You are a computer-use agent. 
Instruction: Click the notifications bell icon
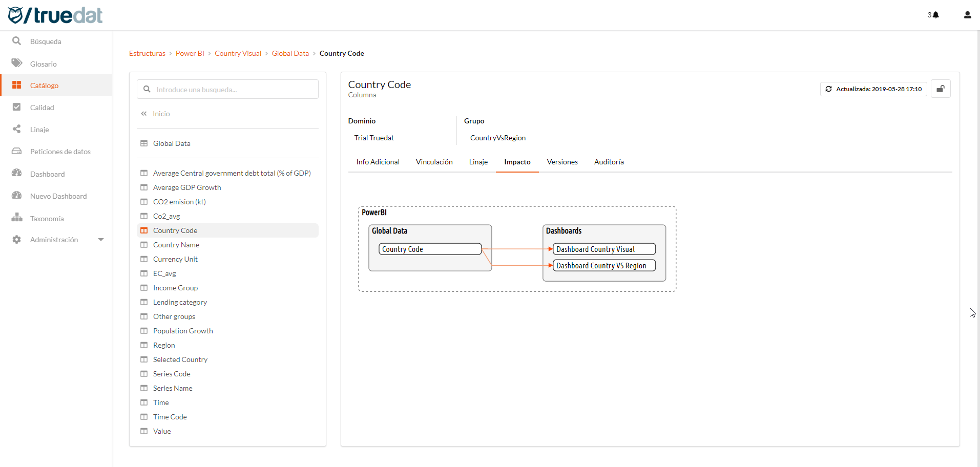935,15
